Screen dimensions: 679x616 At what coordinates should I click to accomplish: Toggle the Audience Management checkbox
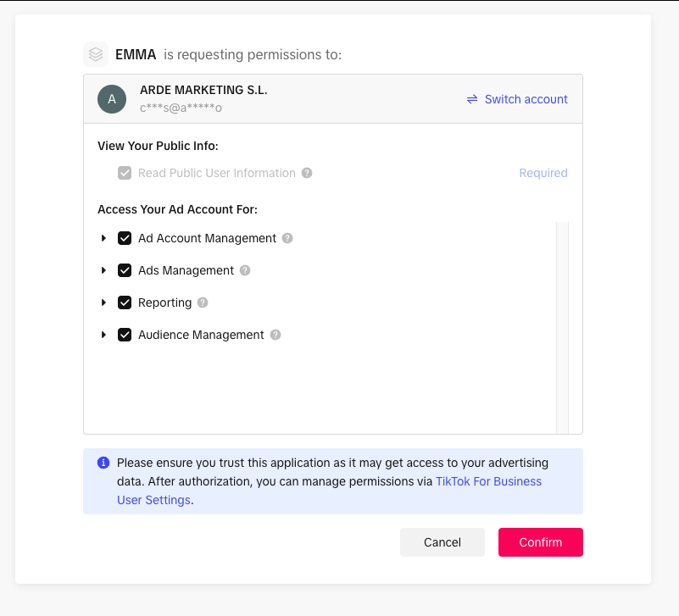pyautogui.click(x=125, y=335)
